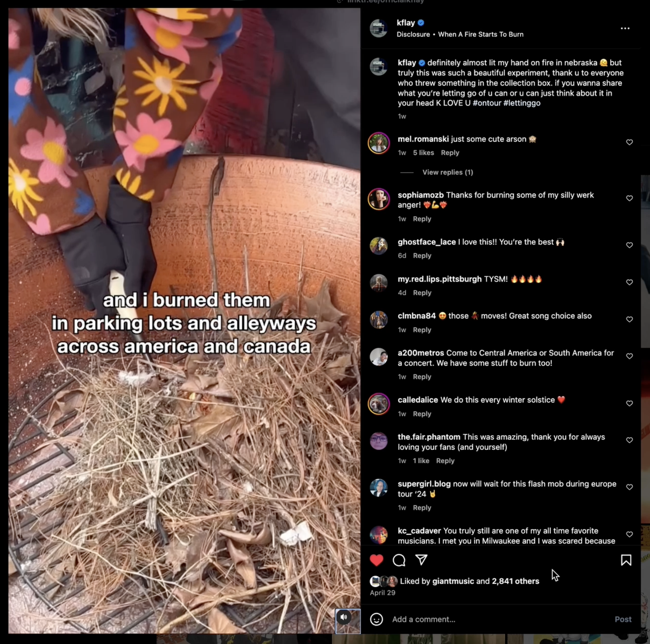Open the #lettinggo hashtag link
This screenshot has width=650, height=644.
pyautogui.click(x=522, y=103)
